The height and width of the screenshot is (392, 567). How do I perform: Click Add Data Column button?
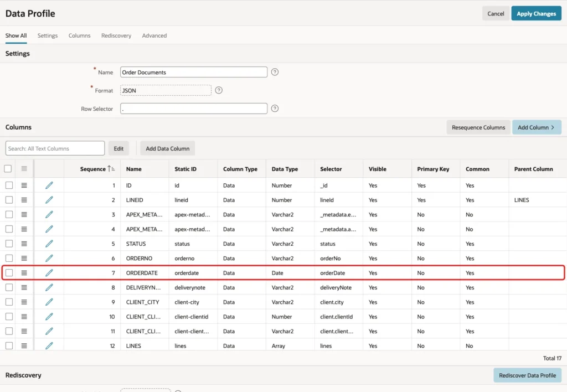[167, 148]
